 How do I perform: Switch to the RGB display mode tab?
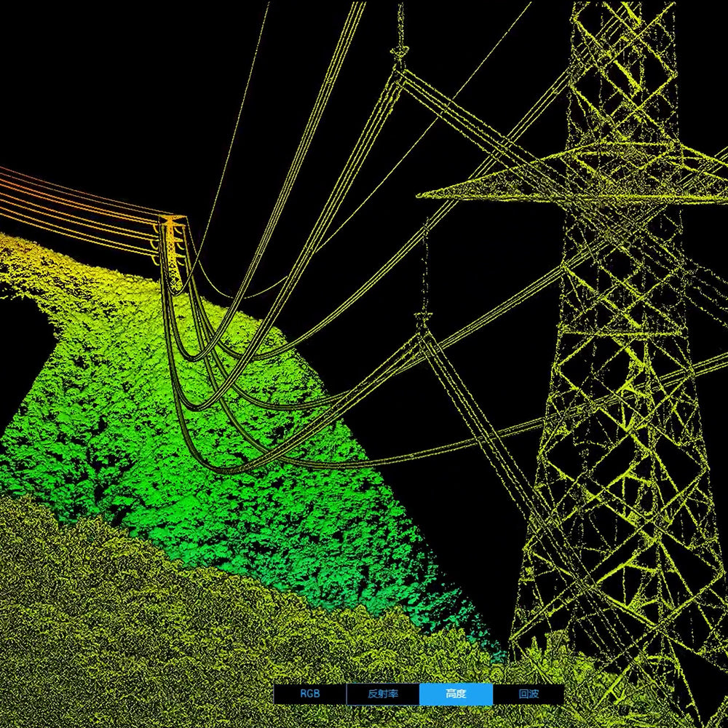pos(309,694)
